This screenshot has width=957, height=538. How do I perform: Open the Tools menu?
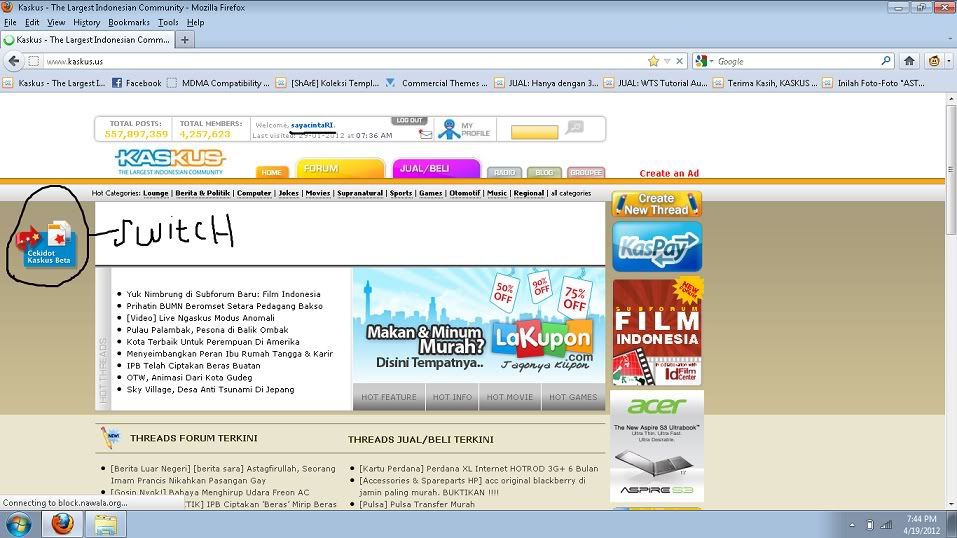[x=168, y=23]
